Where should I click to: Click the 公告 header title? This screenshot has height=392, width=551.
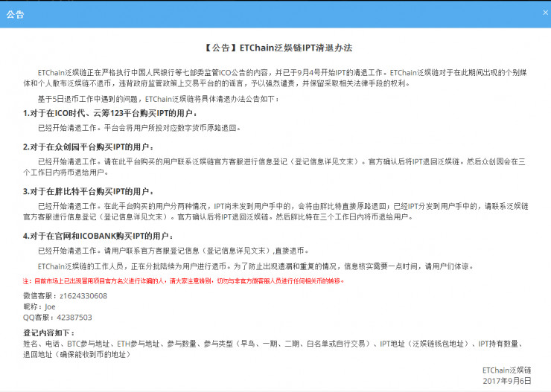pos(15,14)
